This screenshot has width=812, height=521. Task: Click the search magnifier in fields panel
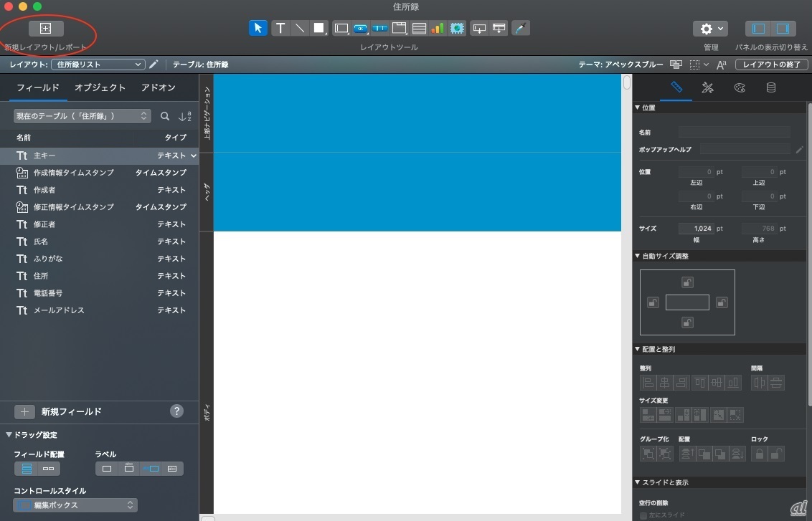(x=165, y=116)
